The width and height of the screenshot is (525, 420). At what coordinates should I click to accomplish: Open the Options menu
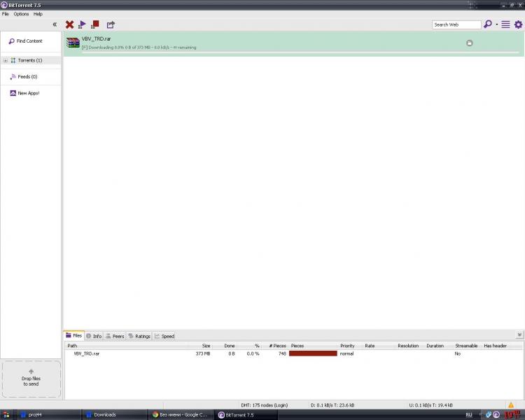pos(21,14)
